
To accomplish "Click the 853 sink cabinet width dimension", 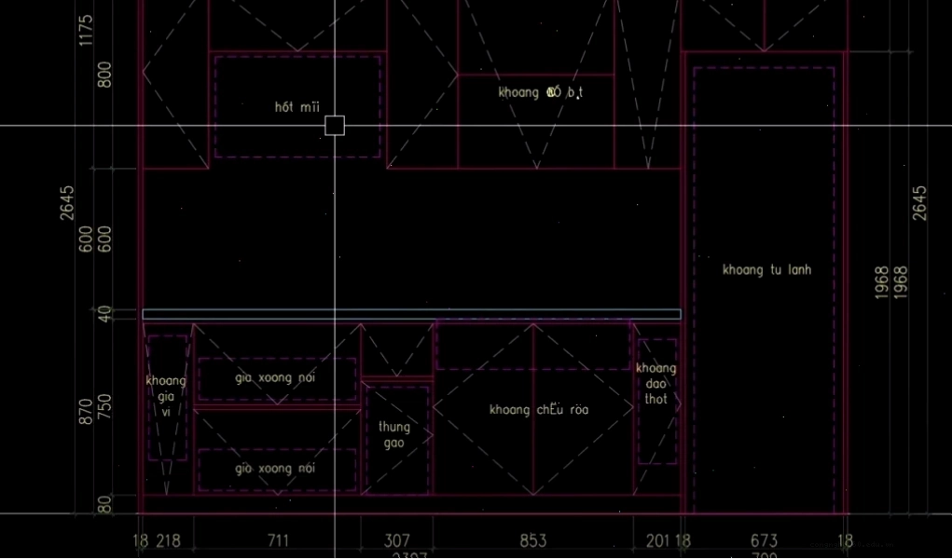I will (x=533, y=540).
